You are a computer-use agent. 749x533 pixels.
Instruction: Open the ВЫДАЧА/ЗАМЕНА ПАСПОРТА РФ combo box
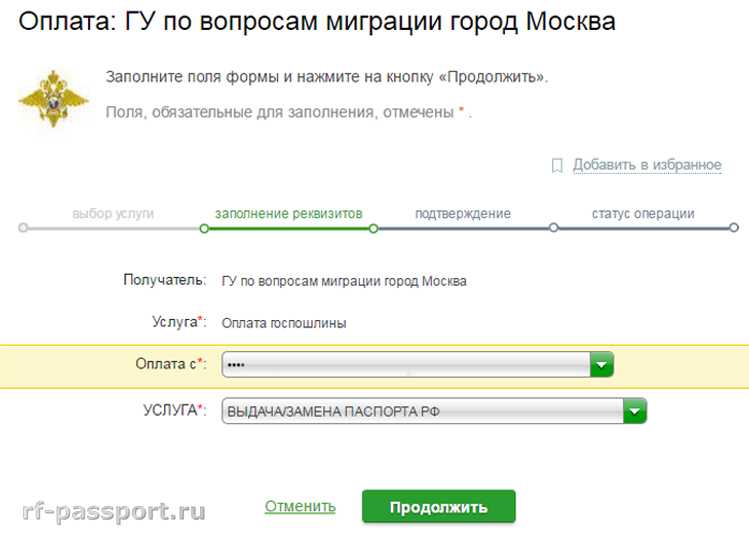pos(421,411)
